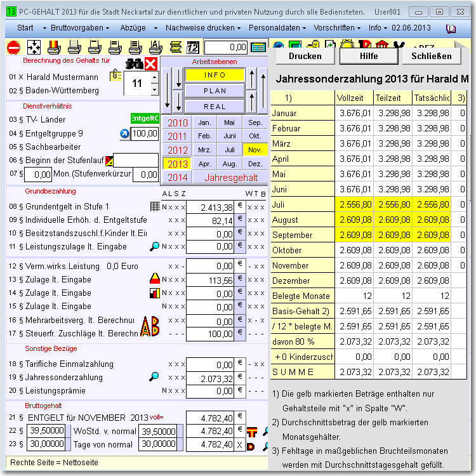Click the red T icon in row 22
The width and height of the screenshot is (476, 476).
(252, 432)
